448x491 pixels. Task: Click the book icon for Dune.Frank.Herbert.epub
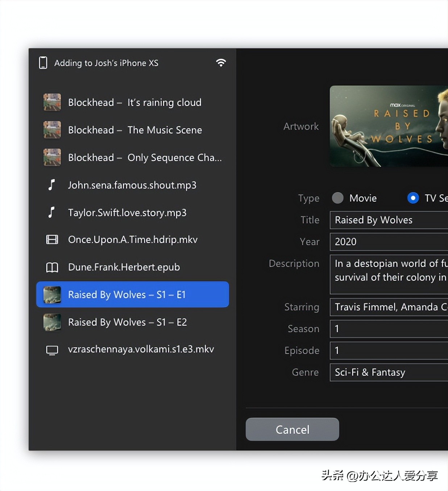pos(52,267)
